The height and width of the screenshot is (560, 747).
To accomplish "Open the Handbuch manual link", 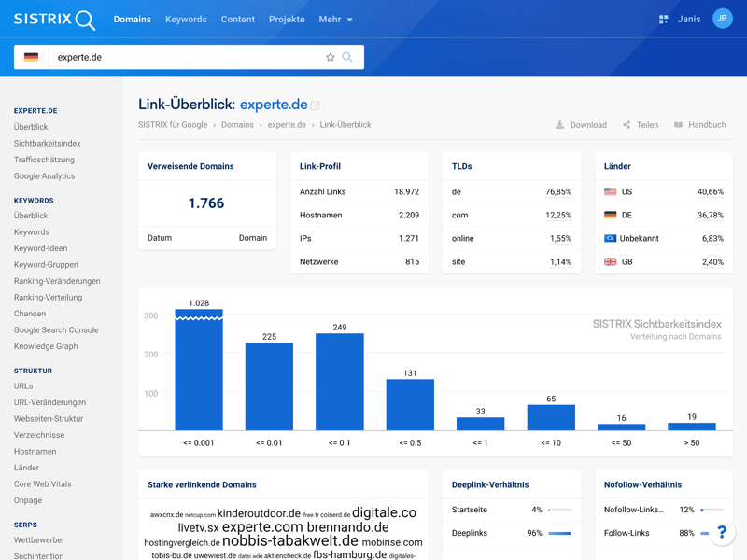I will point(699,125).
